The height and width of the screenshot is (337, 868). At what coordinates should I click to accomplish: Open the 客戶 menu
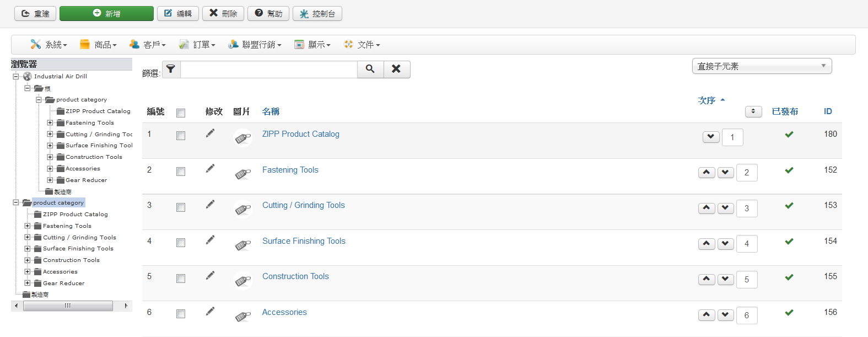(x=147, y=45)
